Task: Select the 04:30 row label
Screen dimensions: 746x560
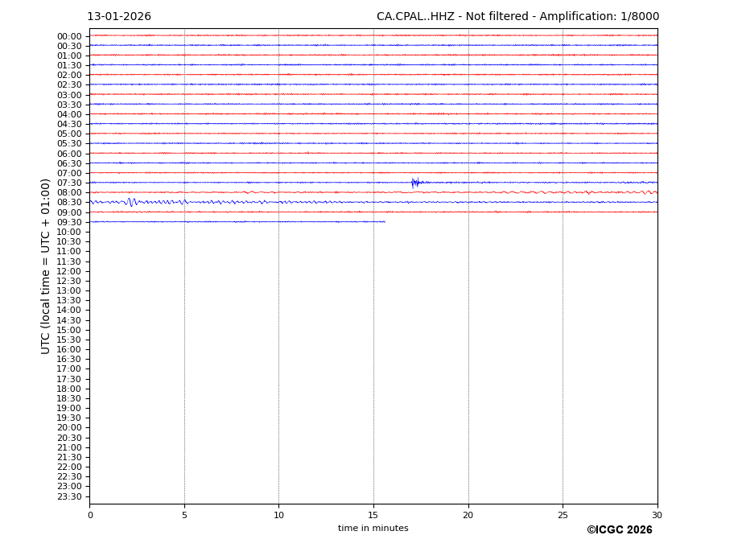Action: click(69, 125)
